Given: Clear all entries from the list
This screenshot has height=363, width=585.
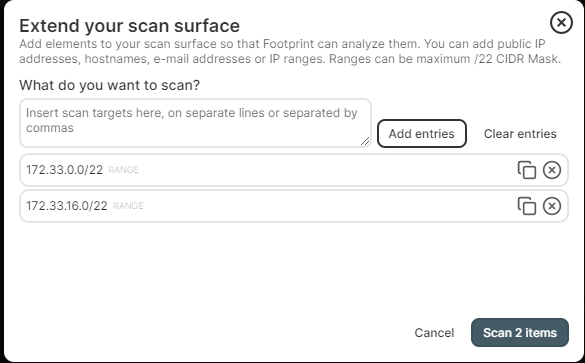Looking at the screenshot, I should tap(520, 134).
